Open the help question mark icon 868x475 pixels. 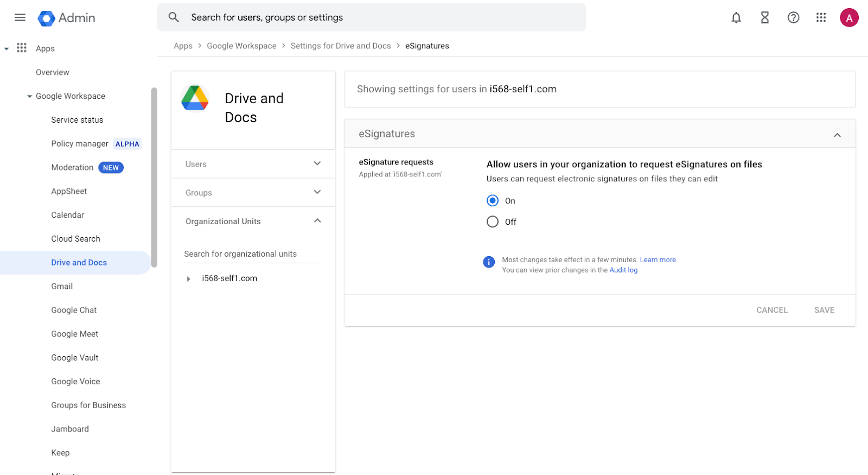[x=794, y=18]
